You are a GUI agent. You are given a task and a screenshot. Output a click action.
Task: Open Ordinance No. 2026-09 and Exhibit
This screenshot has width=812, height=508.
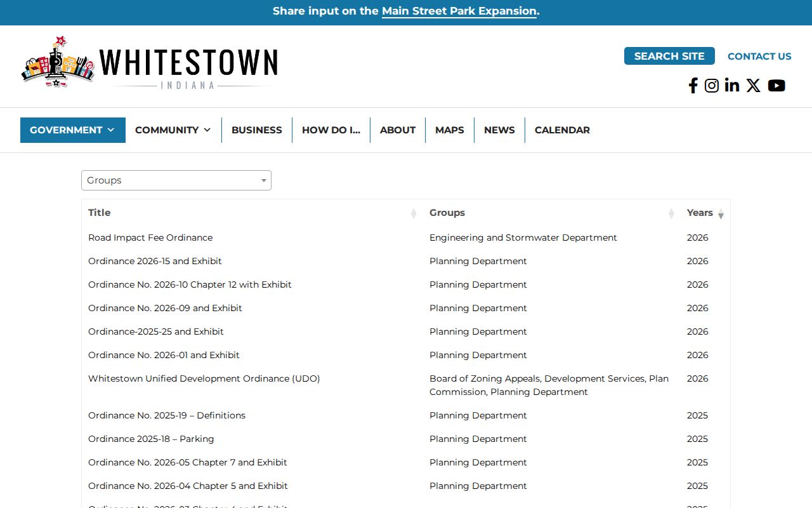tap(165, 308)
